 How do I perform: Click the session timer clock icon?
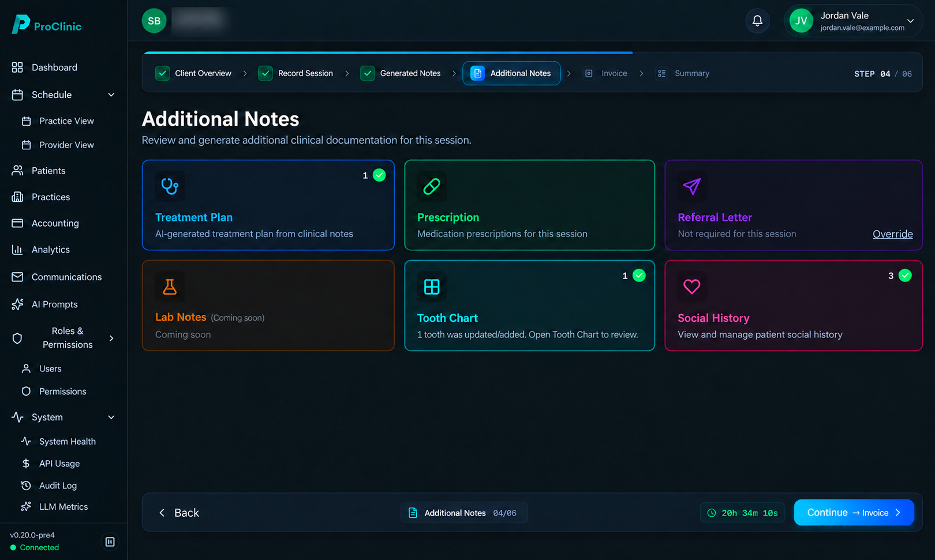[x=712, y=513]
